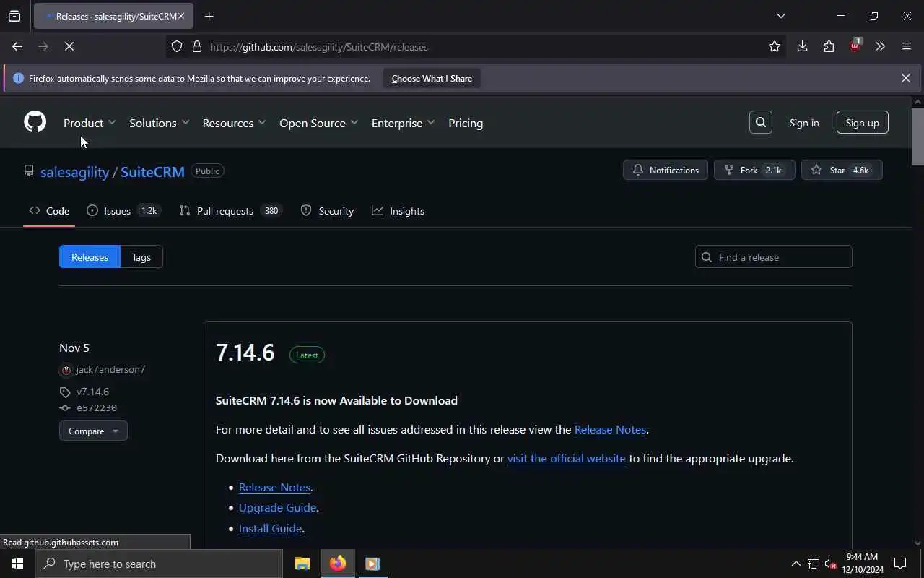The height and width of the screenshot is (578, 924).
Task: Open the Firefox downloads panel
Action: point(802,47)
